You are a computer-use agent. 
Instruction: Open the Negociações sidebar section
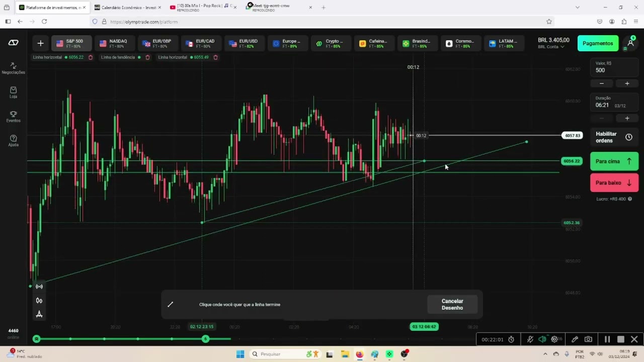[x=13, y=68]
